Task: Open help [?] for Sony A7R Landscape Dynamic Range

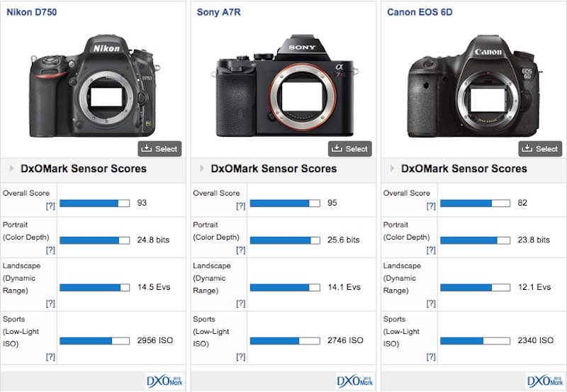Action: (240, 303)
